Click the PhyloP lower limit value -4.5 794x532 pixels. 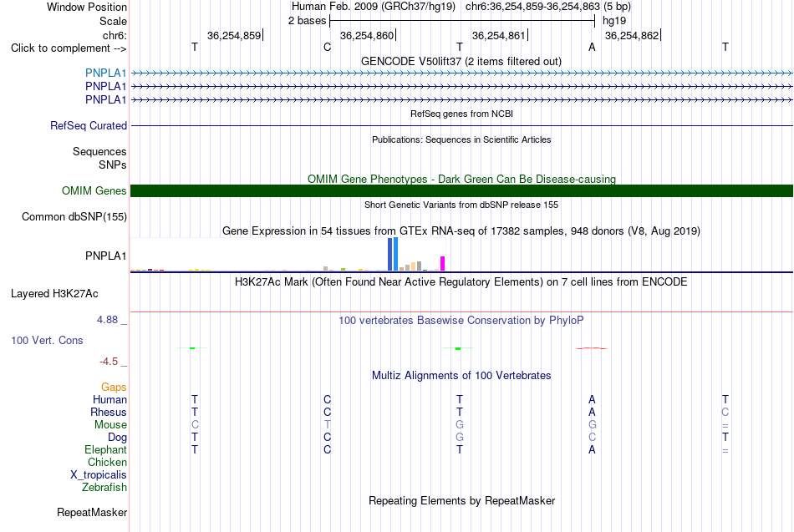click(x=109, y=362)
